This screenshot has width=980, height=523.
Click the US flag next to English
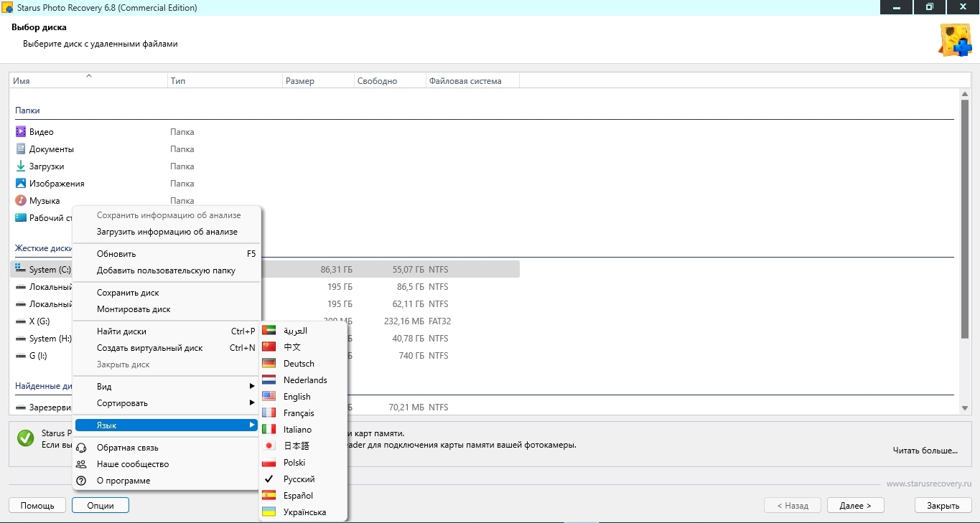[x=269, y=397]
